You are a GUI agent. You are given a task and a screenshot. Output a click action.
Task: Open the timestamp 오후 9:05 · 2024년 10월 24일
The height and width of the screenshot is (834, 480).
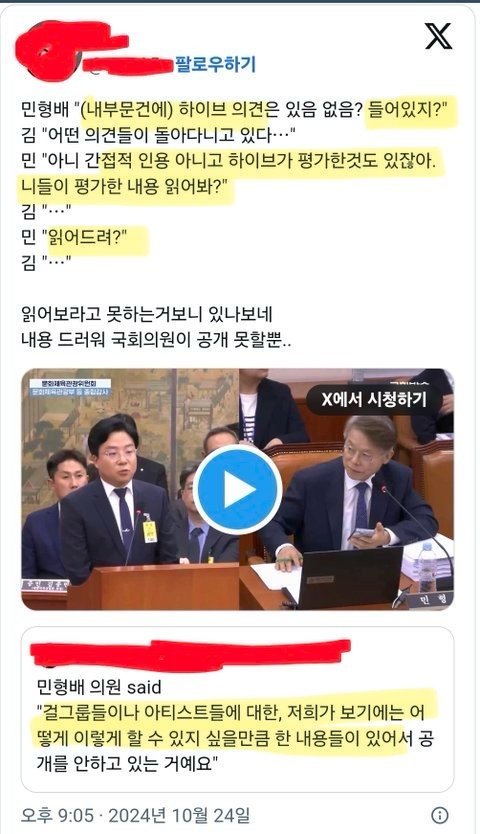tap(135, 815)
